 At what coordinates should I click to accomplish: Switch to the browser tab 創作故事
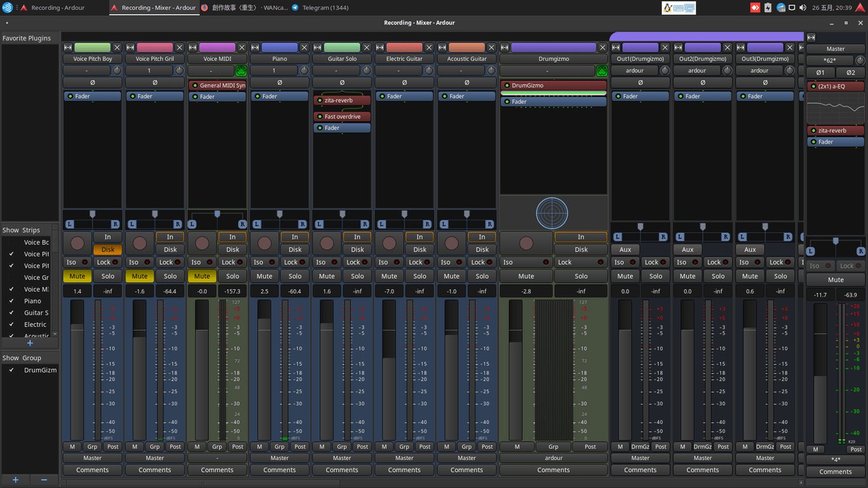point(245,8)
